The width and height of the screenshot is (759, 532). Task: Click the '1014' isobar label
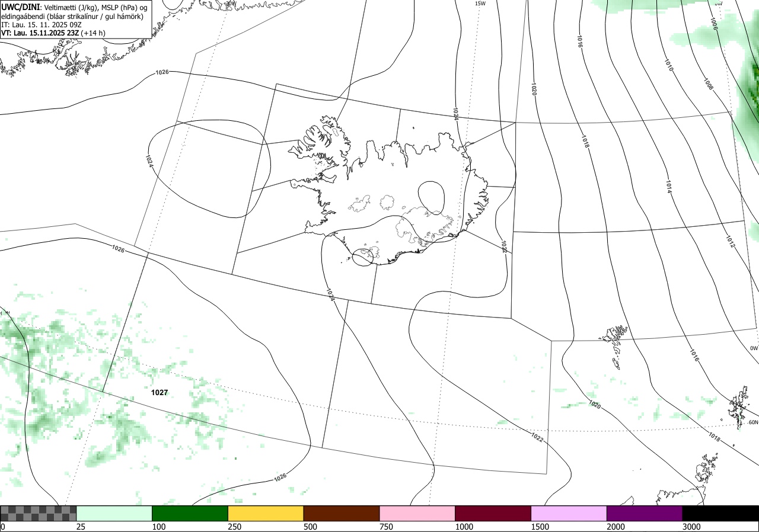(x=668, y=187)
